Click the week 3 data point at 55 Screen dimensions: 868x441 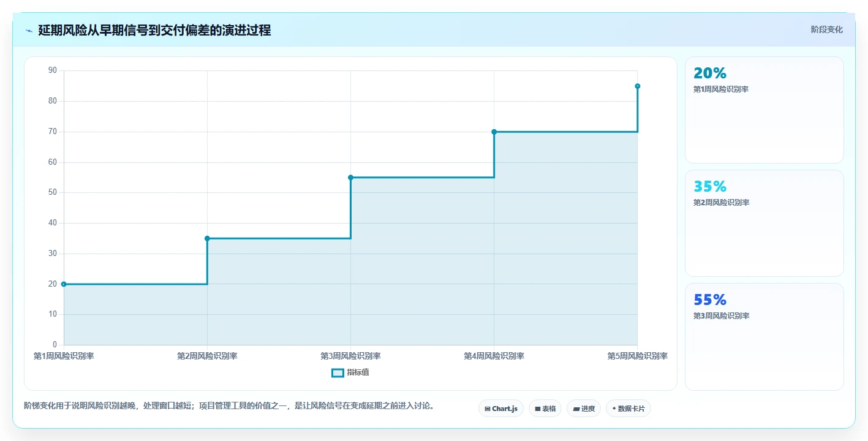(350, 178)
